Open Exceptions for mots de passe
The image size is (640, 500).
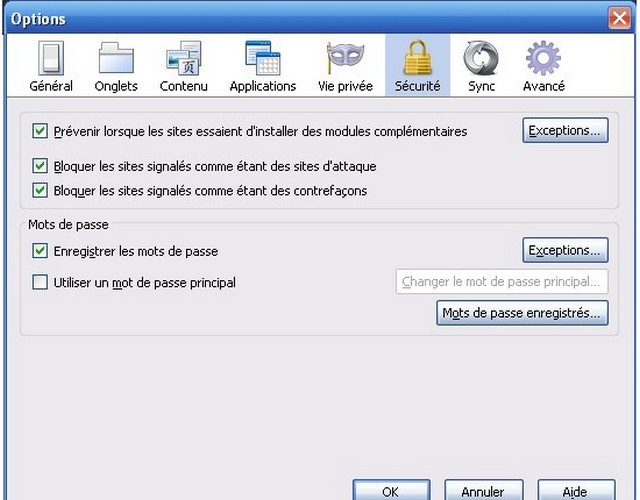click(x=565, y=250)
